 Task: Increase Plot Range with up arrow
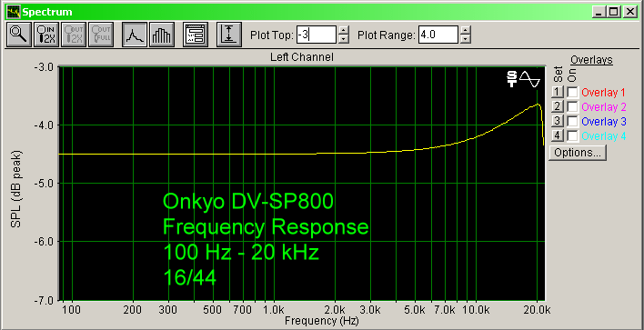[x=465, y=30]
